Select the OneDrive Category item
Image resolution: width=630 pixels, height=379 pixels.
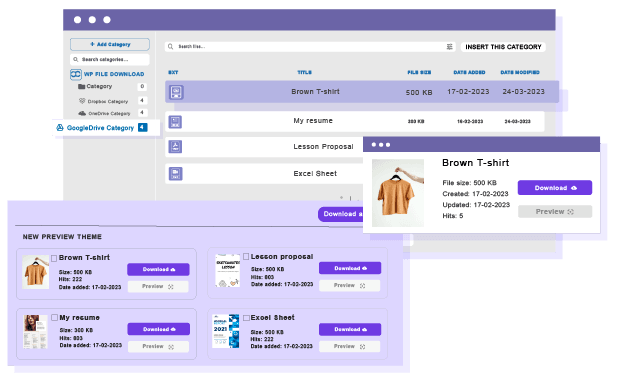[x=109, y=113]
